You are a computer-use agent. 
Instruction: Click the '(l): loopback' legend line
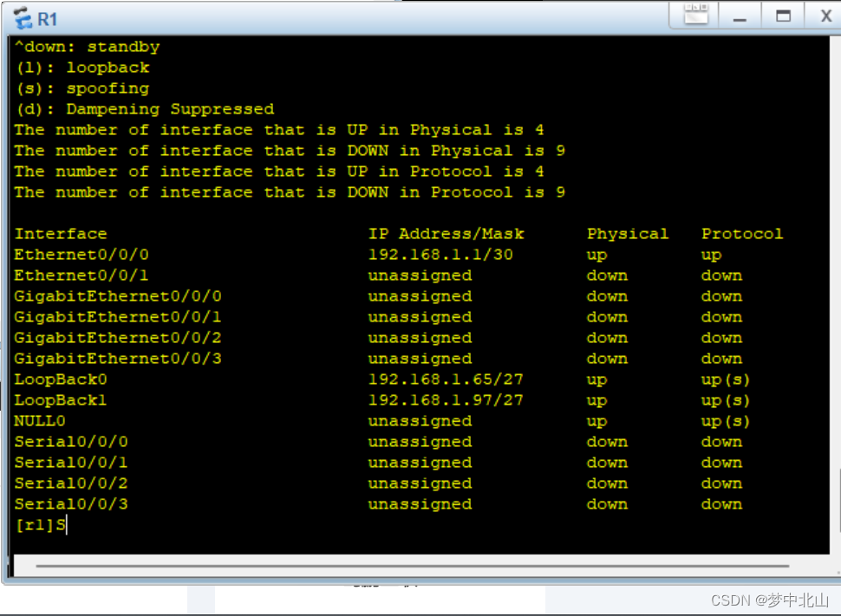click(x=82, y=68)
